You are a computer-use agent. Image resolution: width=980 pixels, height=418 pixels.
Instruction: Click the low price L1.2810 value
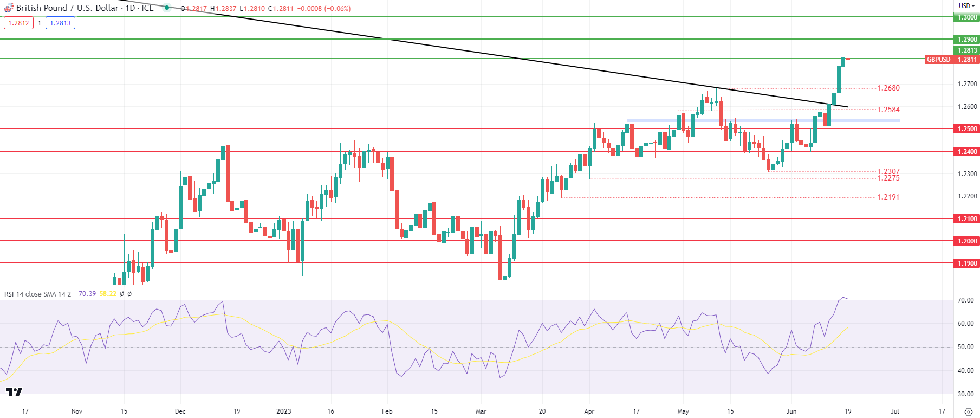(252, 9)
